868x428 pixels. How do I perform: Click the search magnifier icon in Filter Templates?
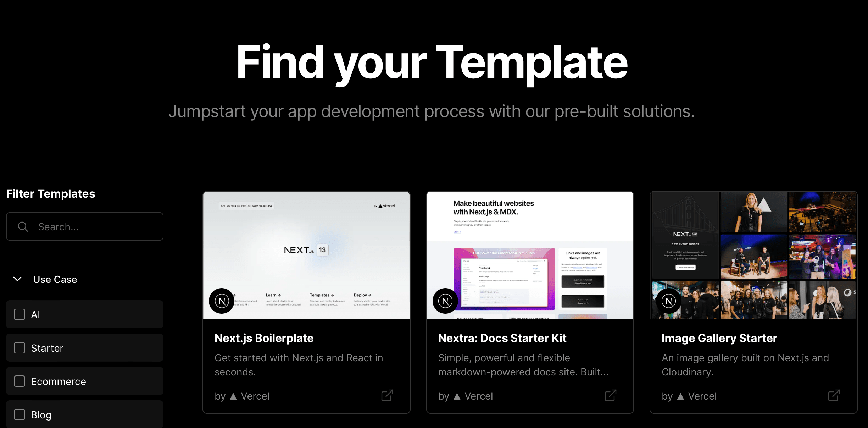click(23, 227)
